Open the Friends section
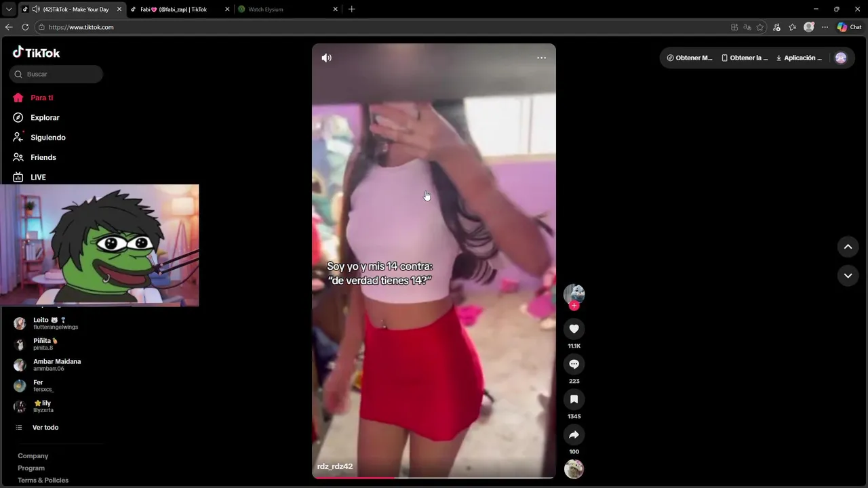Viewport: 868px width, 488px height. 34,157
